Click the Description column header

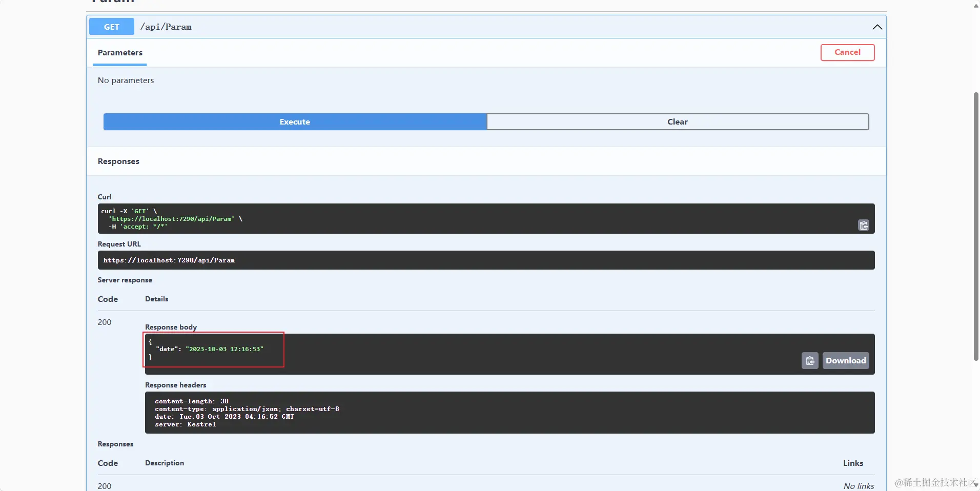pos(165,463)
